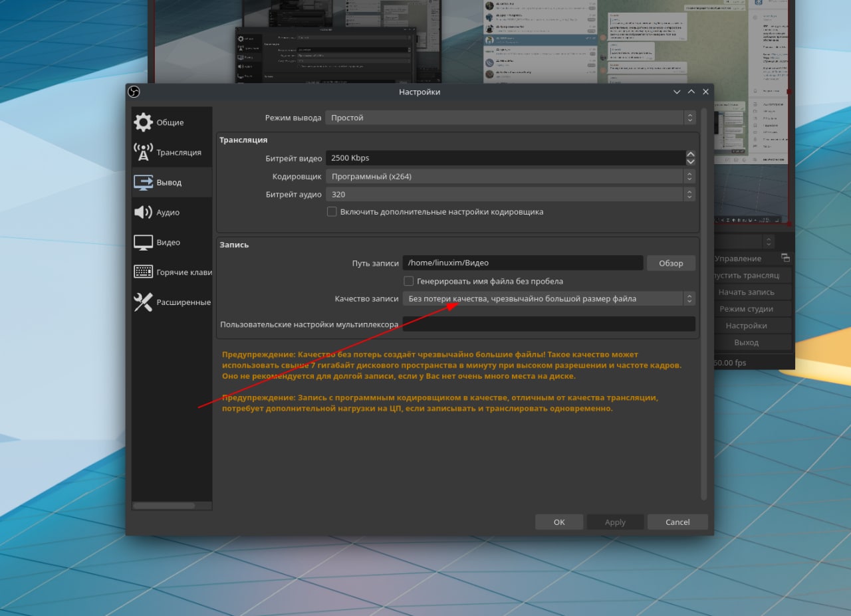Viewport: 851px width, 616px height.
Task: Click the 60.00 fps status text
Action: [730, 363]
